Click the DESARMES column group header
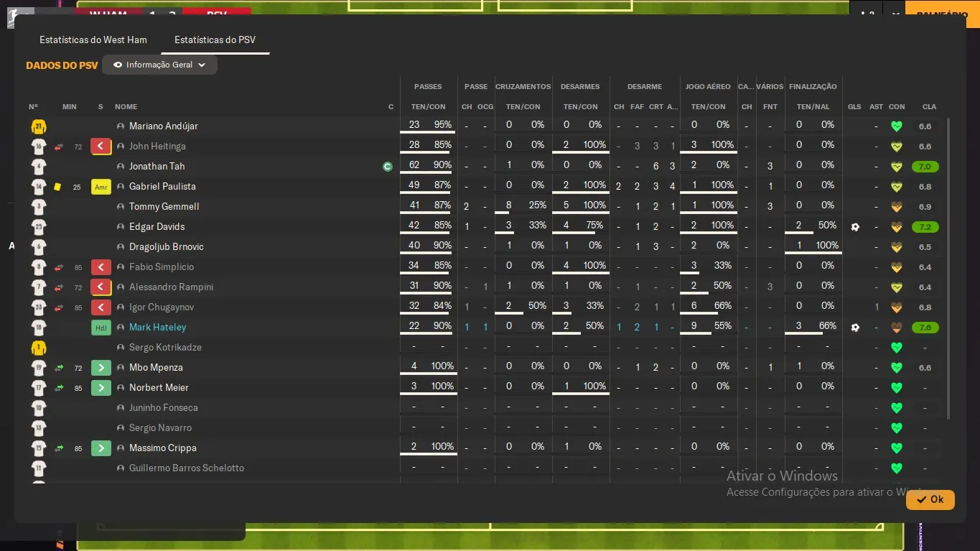Viewport: 980px width, 551px height. click(x=580, y=87)
